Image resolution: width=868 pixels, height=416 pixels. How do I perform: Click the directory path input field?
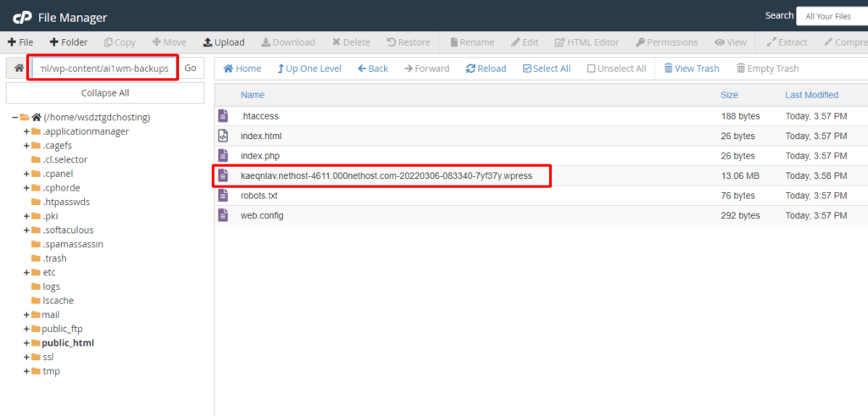pyautogui.click(x=103, y=68)
